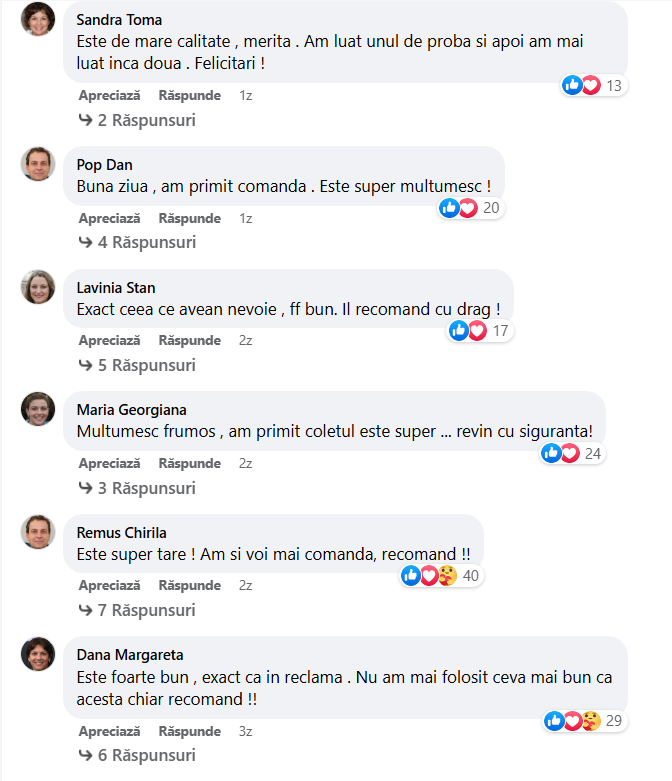
Task: Toggle Apreciază on Pop Dan's comment
Action: [x=109, y=218]
